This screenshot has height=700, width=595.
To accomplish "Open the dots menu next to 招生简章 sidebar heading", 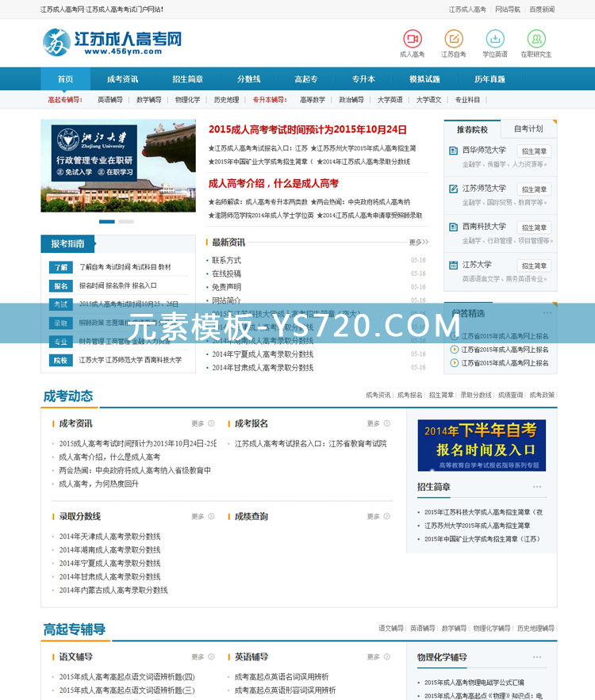I will click(537, 487).
